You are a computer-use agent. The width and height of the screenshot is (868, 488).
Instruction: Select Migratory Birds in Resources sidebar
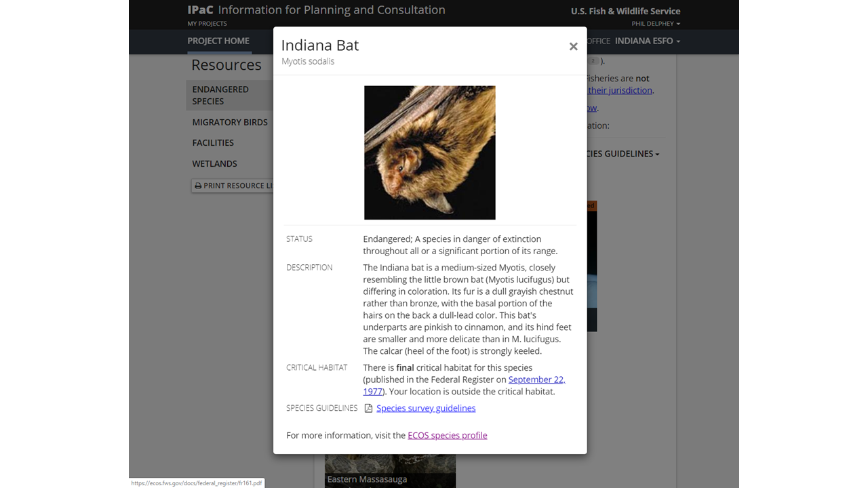click(x=230, y=122)
